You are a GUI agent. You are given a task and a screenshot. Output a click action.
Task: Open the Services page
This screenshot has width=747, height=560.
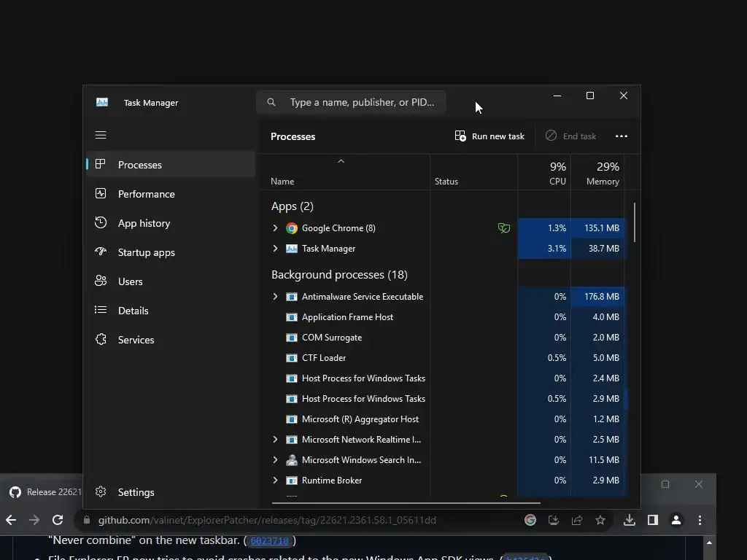pos(171,340)
